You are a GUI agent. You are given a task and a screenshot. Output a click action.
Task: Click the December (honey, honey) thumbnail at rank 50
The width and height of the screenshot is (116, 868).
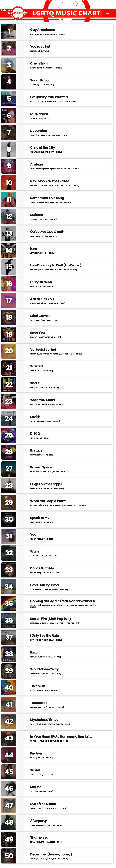tap(9, 856)
